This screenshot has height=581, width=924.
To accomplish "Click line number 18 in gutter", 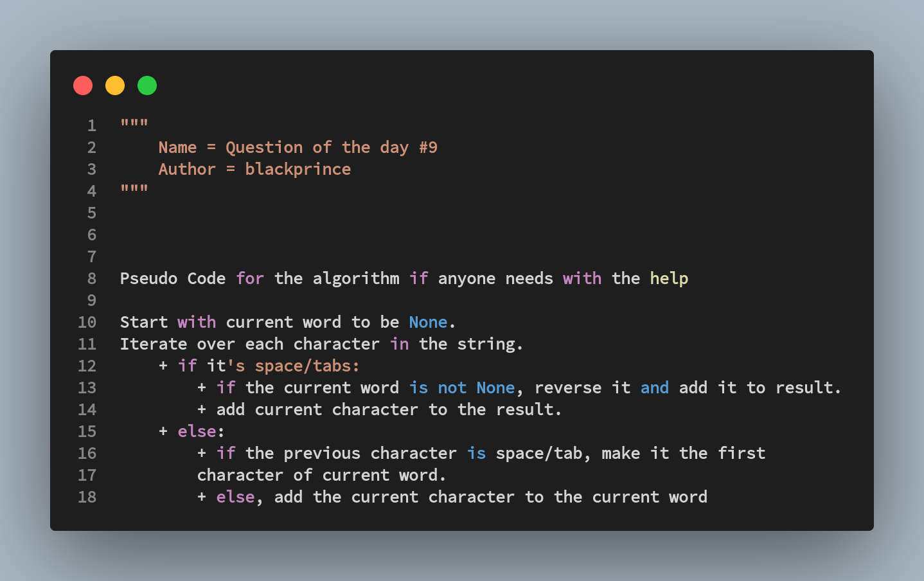I will (x=87, y=497).
